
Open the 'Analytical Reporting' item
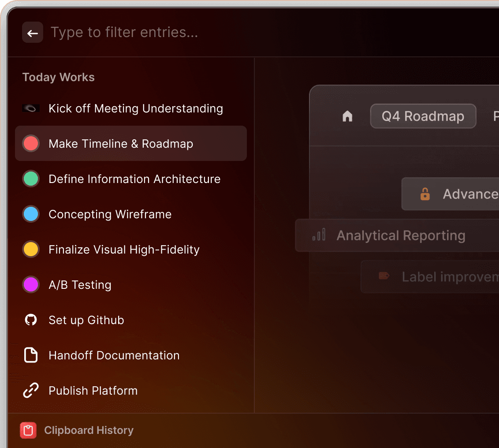tap(397, 235)
